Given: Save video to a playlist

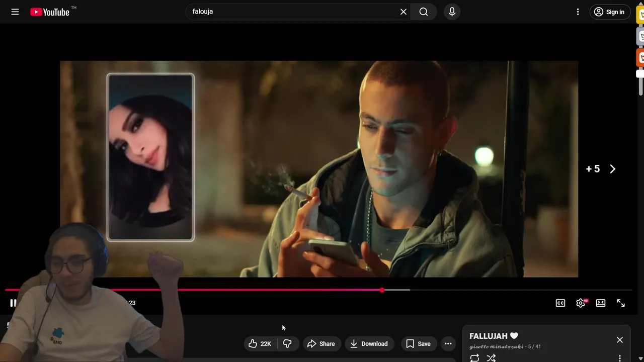Looking at the screenshot, I should (x=418, y=343).
